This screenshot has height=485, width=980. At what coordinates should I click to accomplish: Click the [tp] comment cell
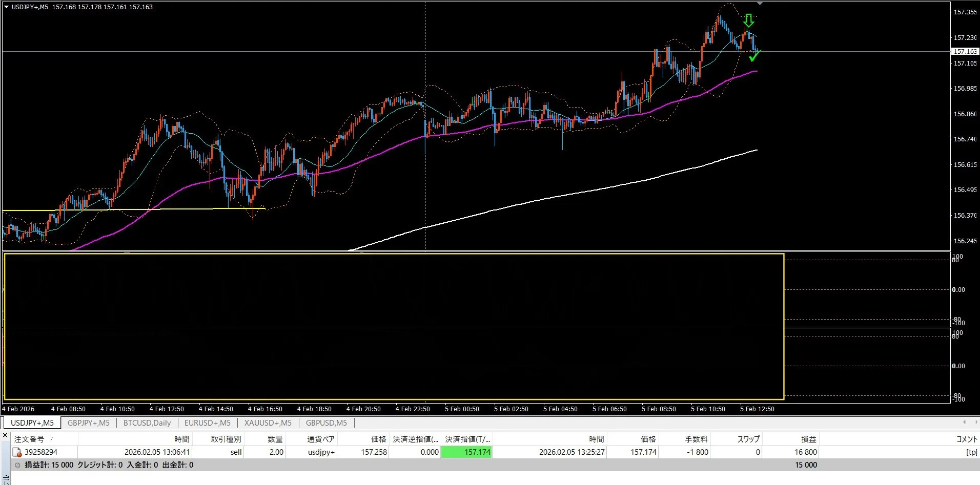(972, 452)
